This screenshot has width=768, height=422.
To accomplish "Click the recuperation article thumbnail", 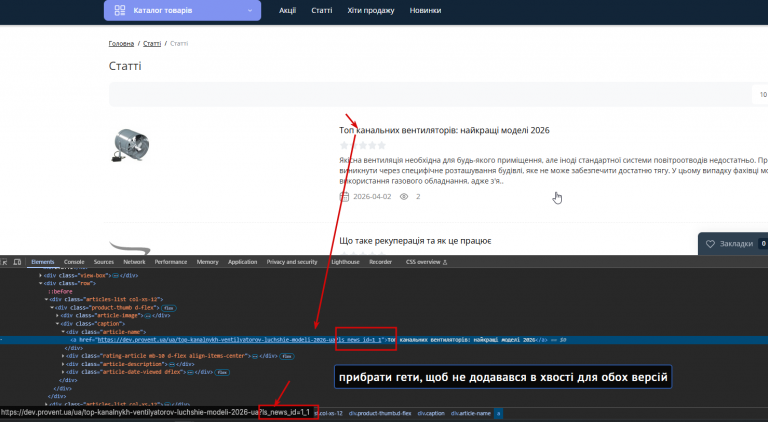I will coord(130,248).
